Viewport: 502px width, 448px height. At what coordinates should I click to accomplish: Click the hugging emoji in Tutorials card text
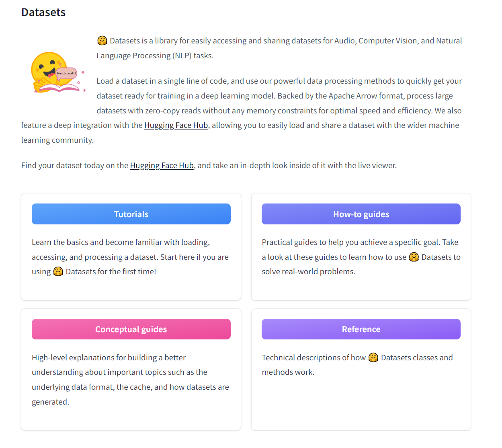(x=58, y=271)
